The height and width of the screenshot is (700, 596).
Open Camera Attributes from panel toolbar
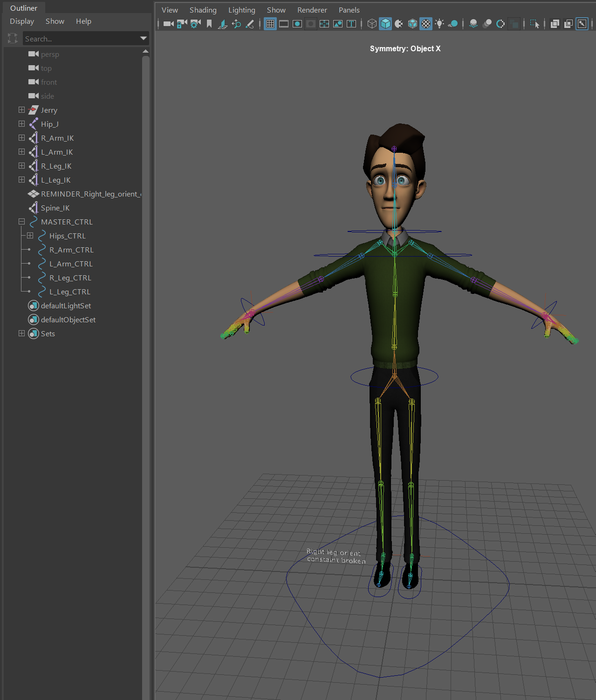click(196, 24)
